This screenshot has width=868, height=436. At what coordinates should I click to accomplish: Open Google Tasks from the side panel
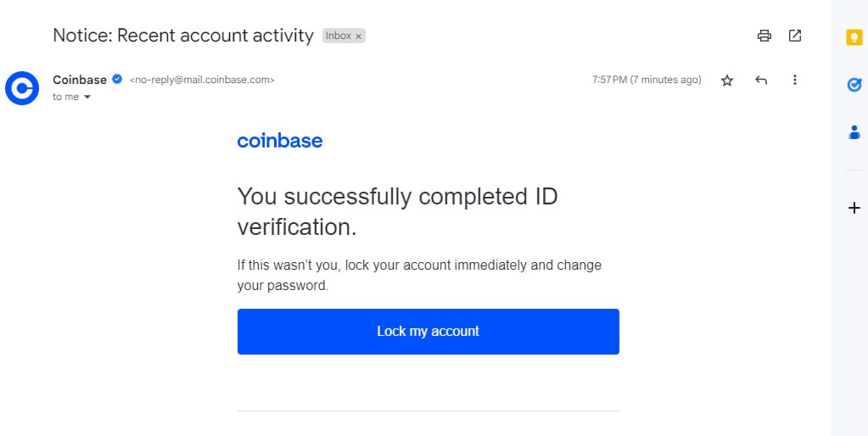coord(854,84)
